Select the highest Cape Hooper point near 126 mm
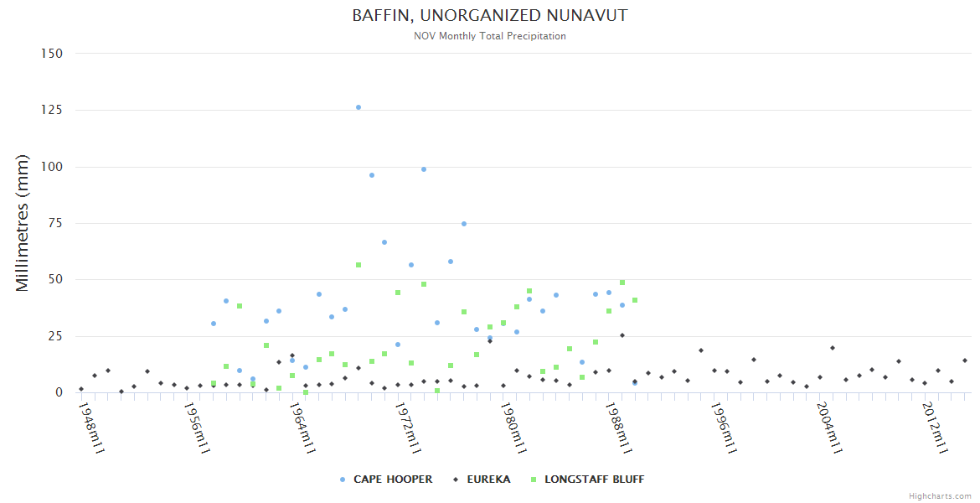 click(358, 107)
